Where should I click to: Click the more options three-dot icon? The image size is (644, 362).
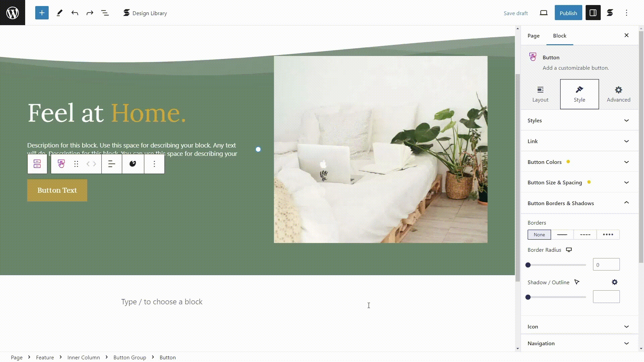pyautogui.click(x=154, y=164)
